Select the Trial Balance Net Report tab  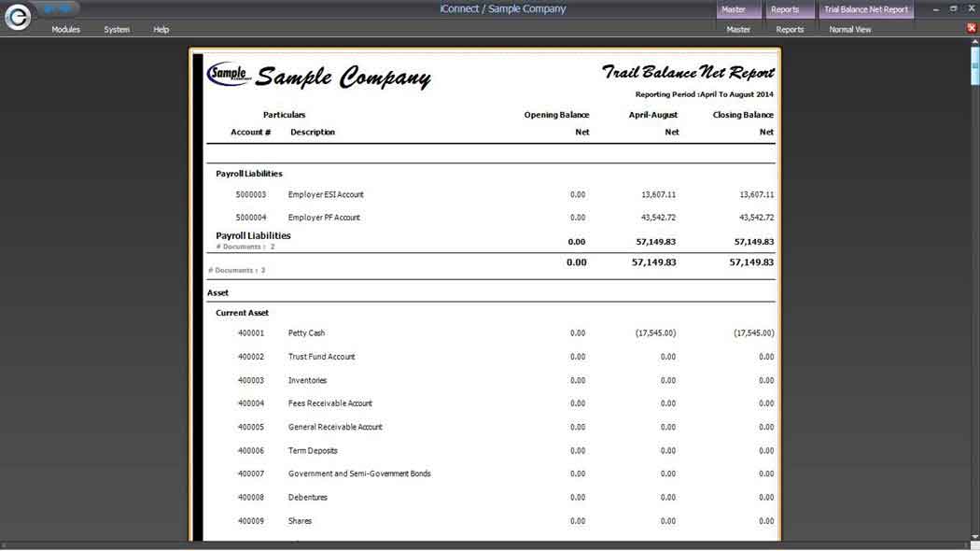coord(866,9)
